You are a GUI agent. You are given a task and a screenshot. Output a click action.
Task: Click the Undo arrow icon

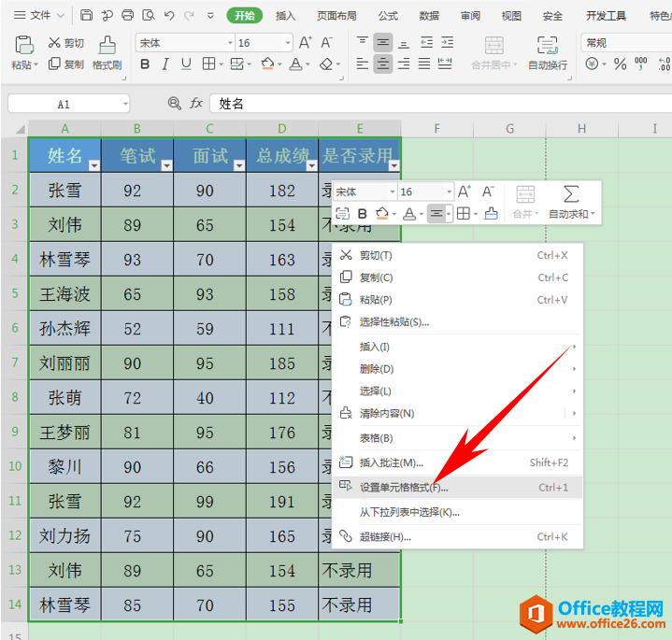(x=169, y=16)
